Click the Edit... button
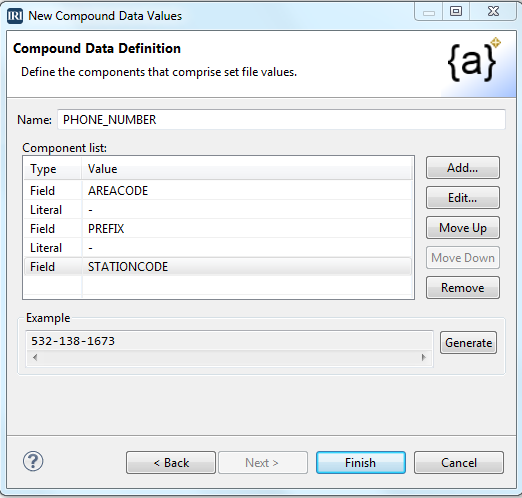 463,198
